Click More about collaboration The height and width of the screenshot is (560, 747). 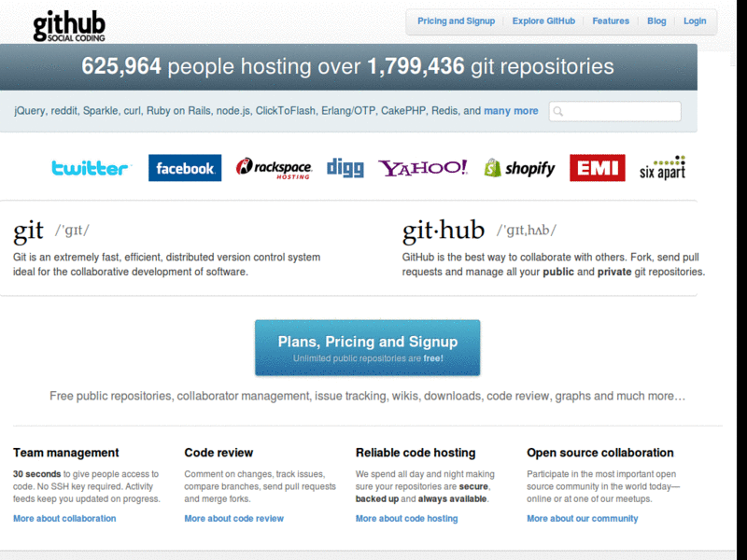63,518
